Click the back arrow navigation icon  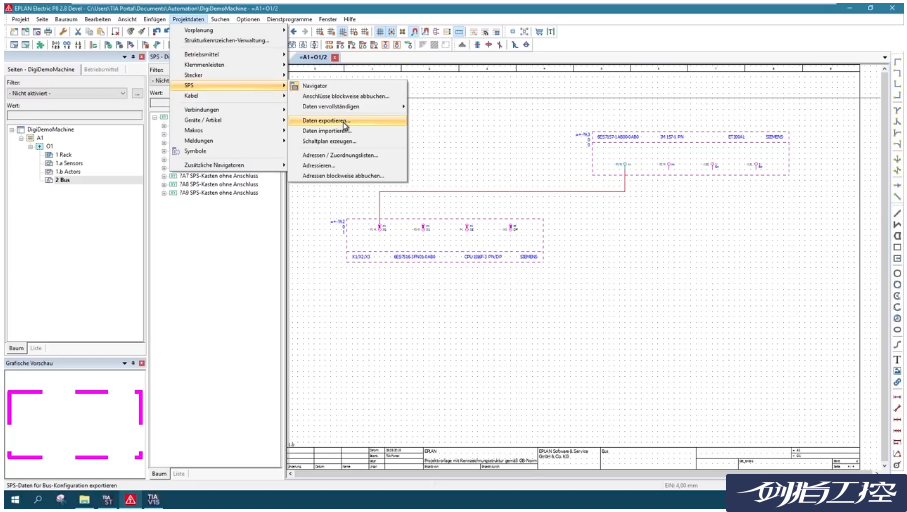[293, 32]
